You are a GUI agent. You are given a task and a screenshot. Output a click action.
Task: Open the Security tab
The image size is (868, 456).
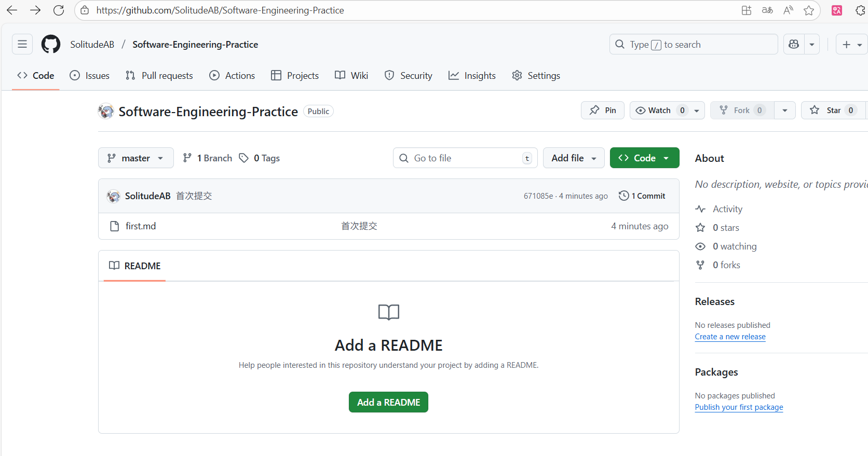409,76
